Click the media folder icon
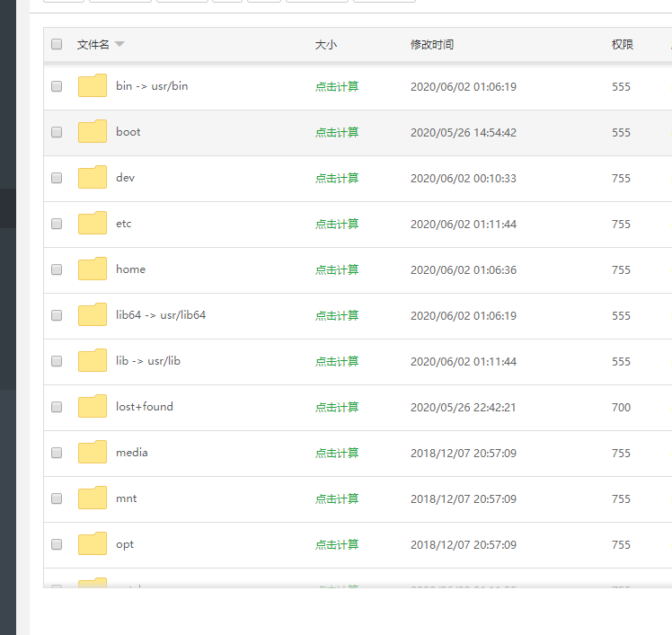Viewport: 672px width, 635px height. [93, 453]
